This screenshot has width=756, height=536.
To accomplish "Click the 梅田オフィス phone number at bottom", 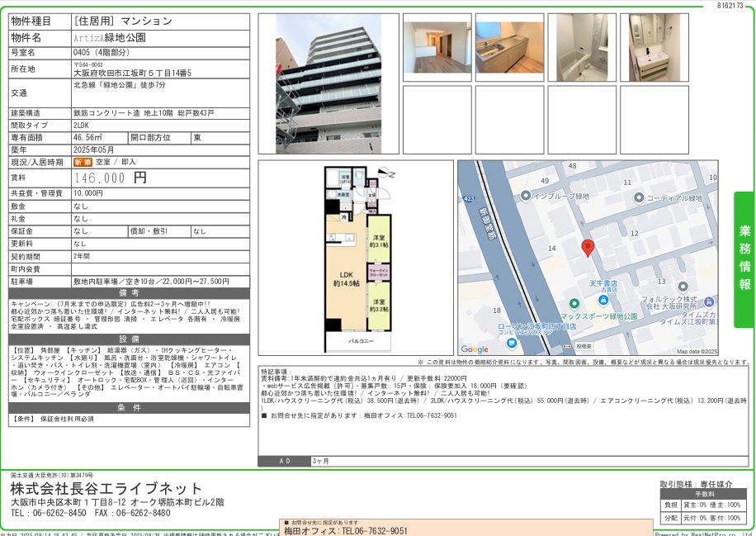I will pos(346,531).
